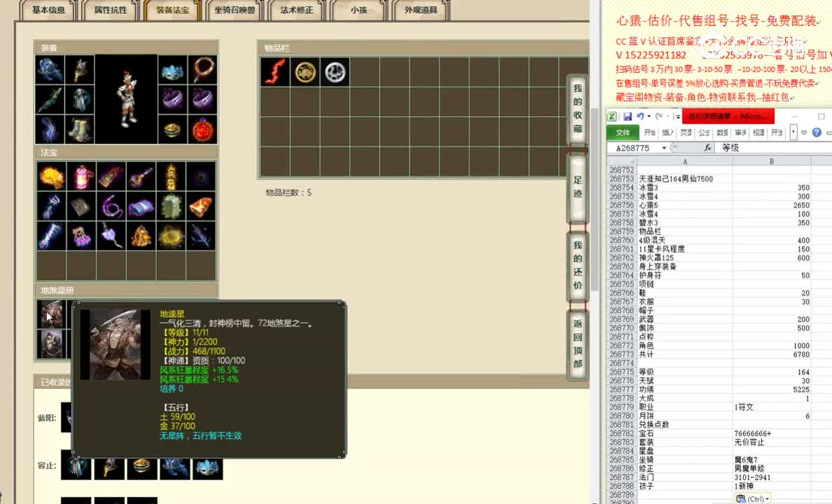Select the pink lantern treasure in 法宝 grid
Viewport: 832px width, 504px height.
pos(81,176)
